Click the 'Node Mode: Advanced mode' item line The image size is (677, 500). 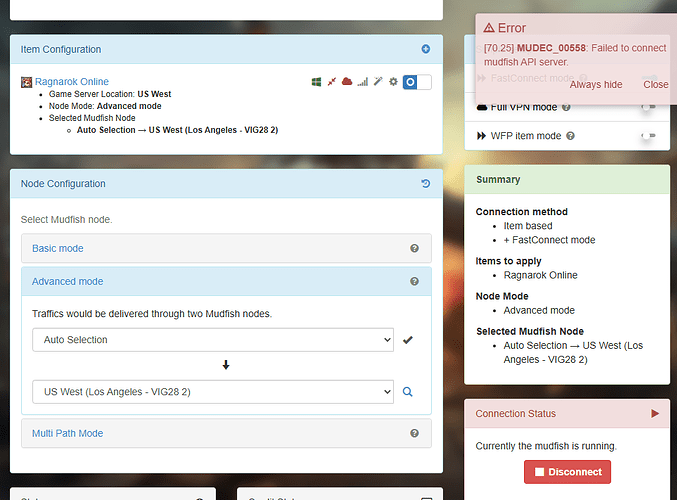(105, 106)
